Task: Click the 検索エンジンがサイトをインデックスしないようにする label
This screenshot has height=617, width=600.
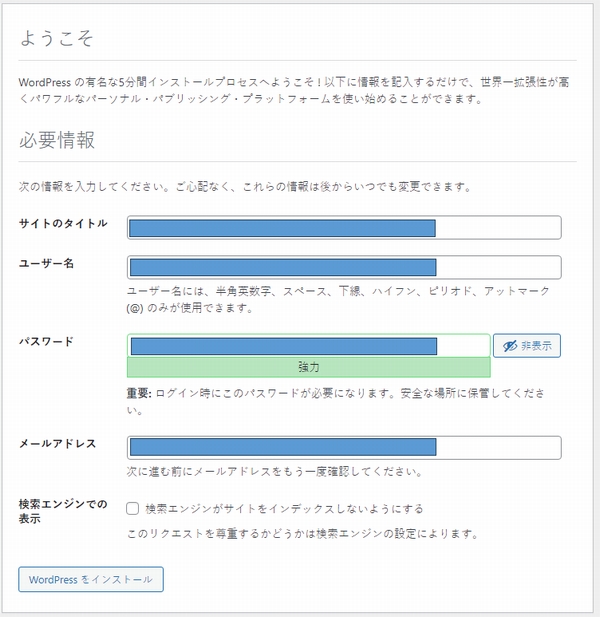Action: 283,508
